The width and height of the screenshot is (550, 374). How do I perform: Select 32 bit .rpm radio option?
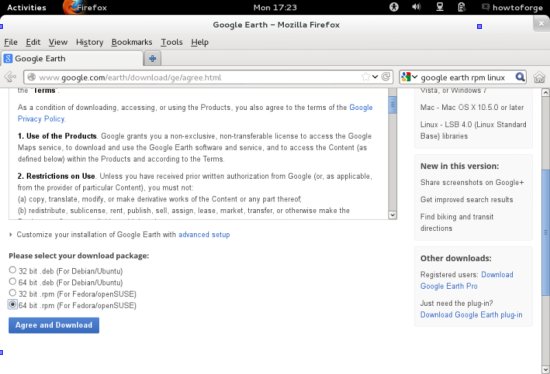[13, 293]
